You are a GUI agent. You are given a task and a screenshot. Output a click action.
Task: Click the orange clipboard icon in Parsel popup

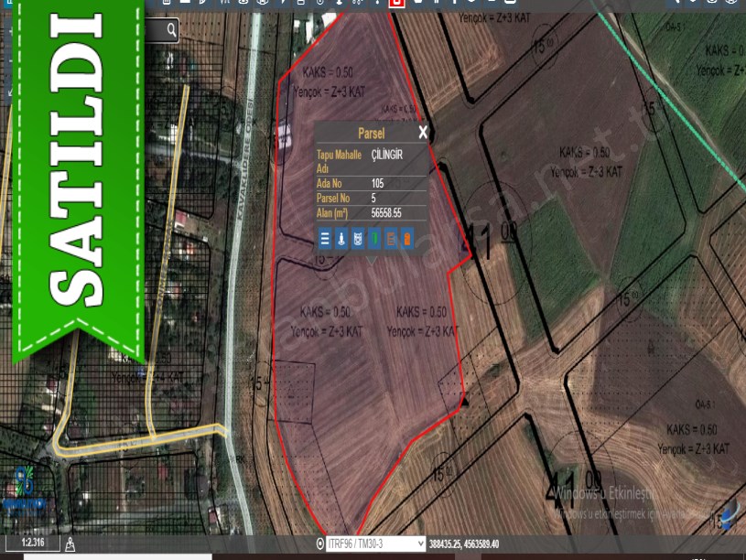(x=407, y=240)
